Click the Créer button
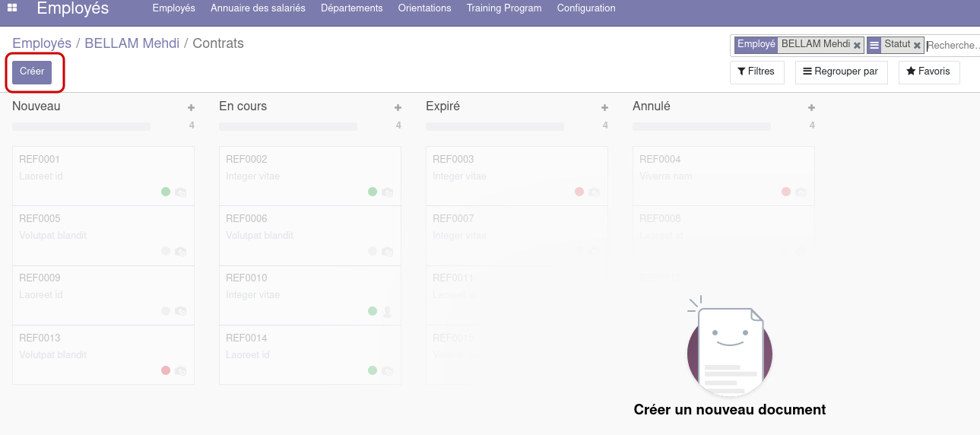Screen dimensions: 980x435 click(32, 72)
